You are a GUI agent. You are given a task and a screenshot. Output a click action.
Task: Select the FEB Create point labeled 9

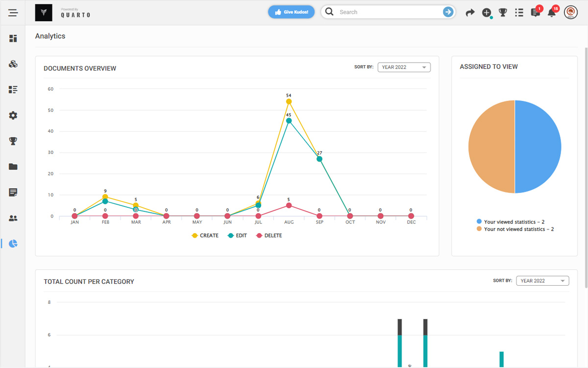(105, 197)
